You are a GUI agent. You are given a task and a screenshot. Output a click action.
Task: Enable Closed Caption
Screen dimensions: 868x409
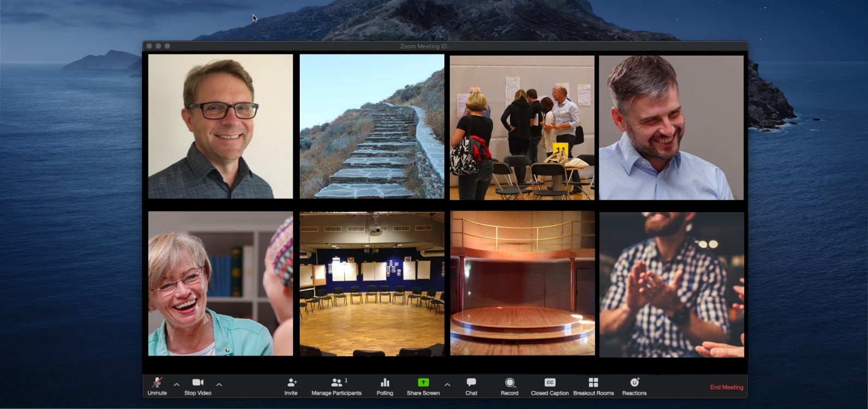550,386
